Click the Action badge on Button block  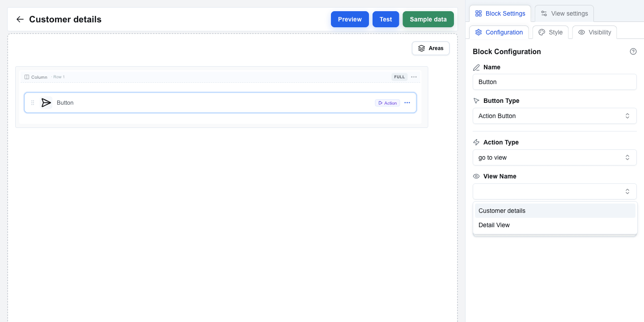coord(387,103)
